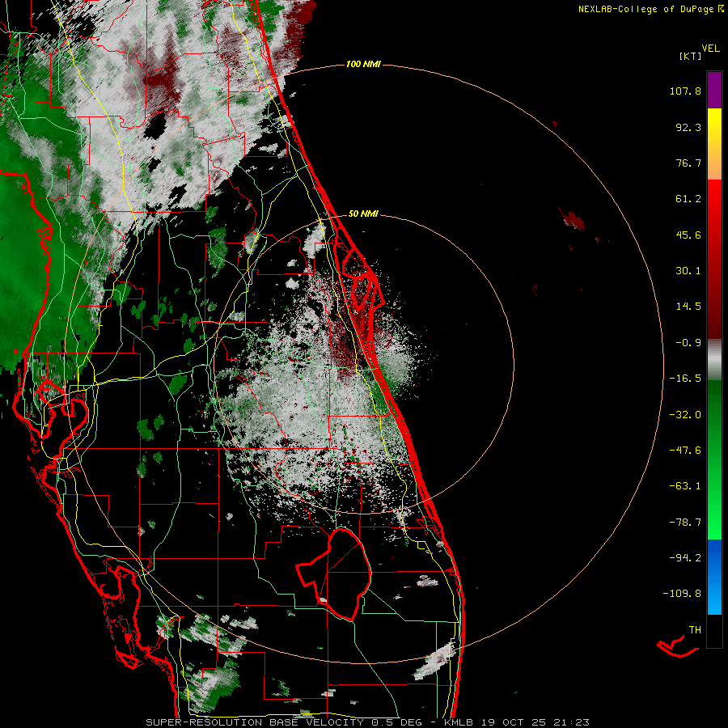The width and height of the screenshot is (728, 728).
Task: Click the -63.1 scale value
Action: point(685,486)
